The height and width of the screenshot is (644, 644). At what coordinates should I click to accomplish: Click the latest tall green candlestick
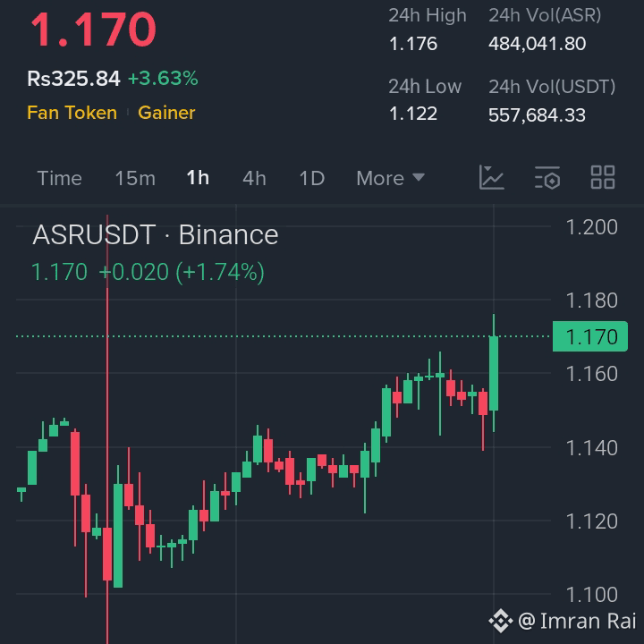click(x=494, y=373)
